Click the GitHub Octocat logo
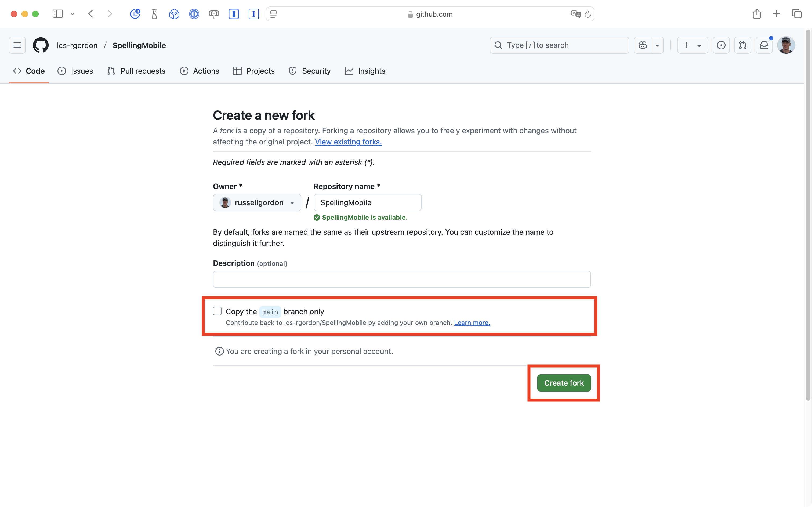 point(41,45)
